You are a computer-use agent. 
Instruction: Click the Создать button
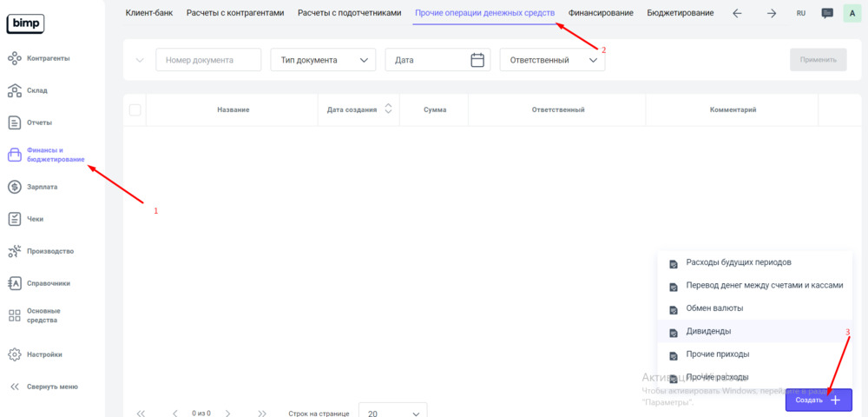[x=818, y=400]
